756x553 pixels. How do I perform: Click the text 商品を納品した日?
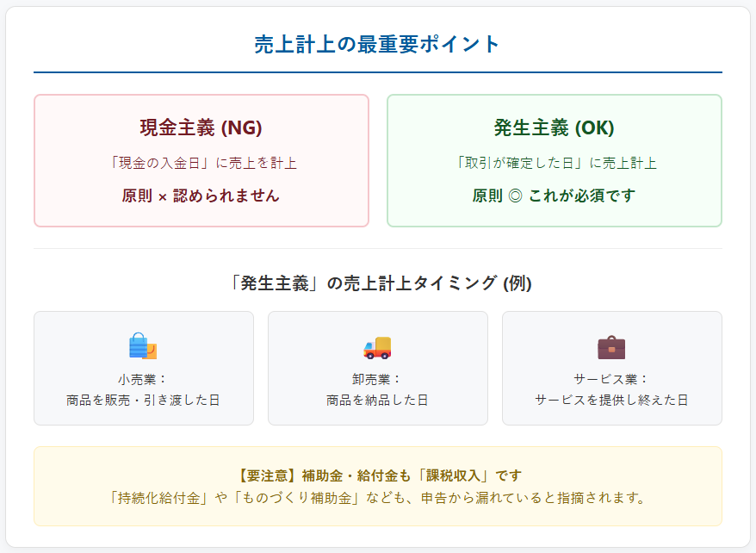pyautogui.click(x=377, y=401)
